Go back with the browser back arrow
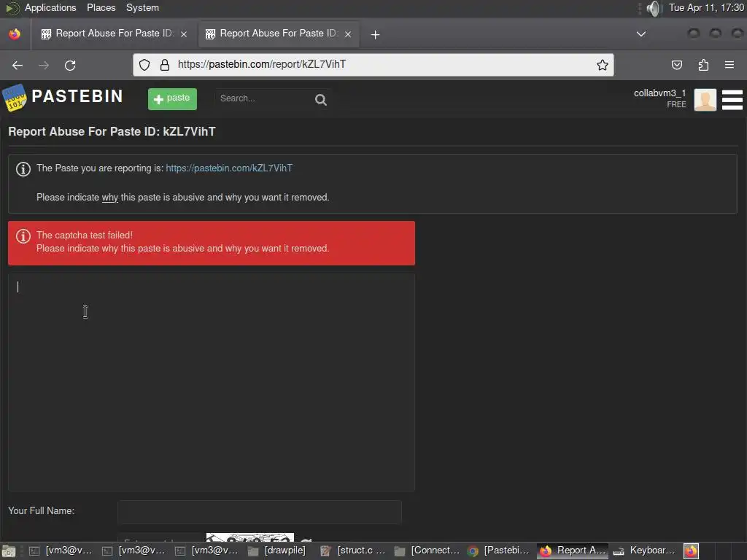The image size is (747, 560). click(18, 65)
